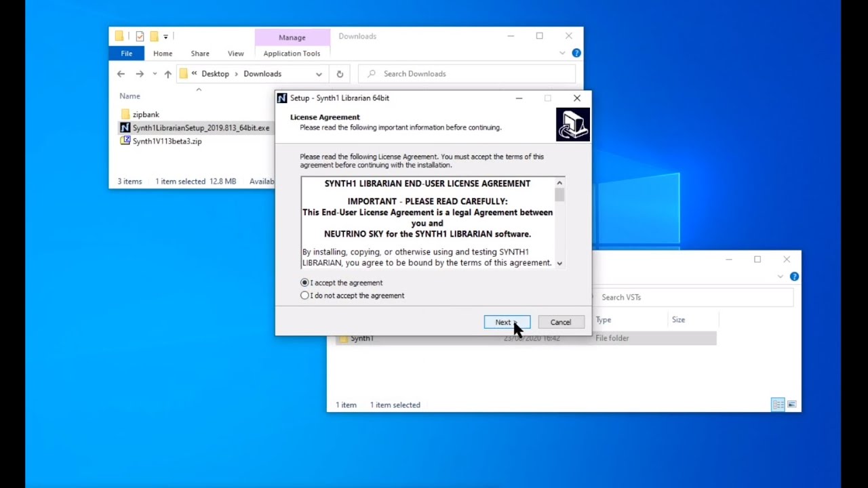
Task: Go up one folder level in Downloads
Action: [x=168, y=74]
